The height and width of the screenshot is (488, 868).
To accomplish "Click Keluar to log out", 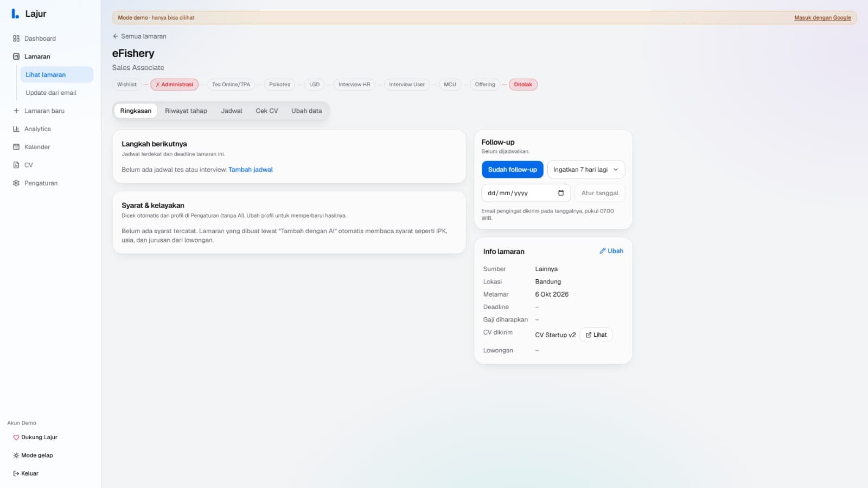I will (26, 473).
